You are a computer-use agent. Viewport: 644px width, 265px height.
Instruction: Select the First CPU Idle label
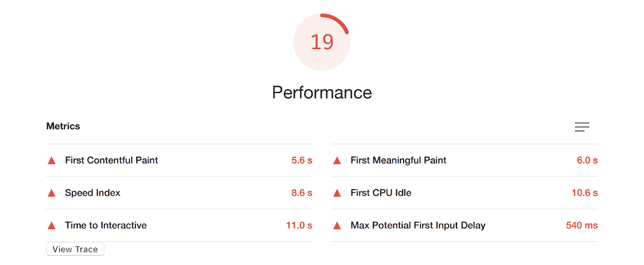[381, 193]
